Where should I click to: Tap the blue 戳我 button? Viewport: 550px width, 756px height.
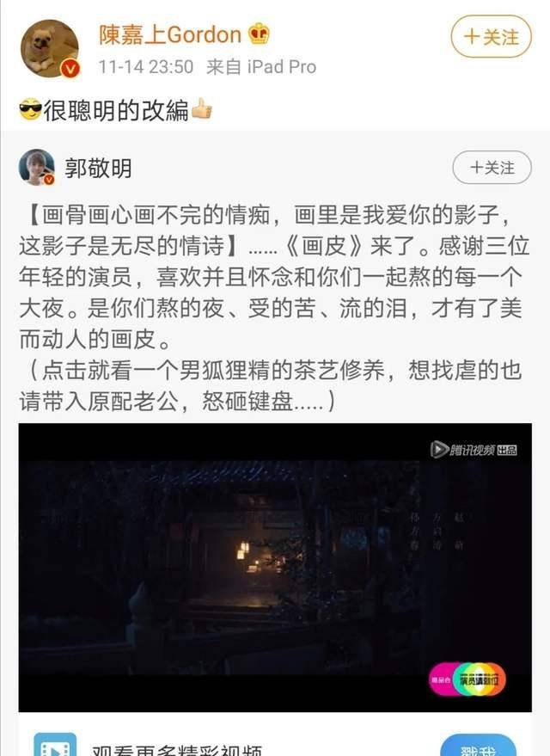click(x=478, y=746)
